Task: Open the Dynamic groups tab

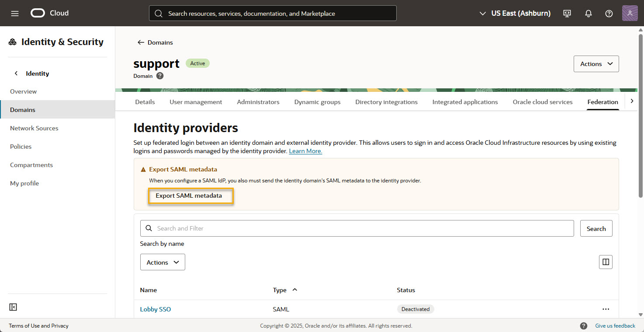Action: 317,102
